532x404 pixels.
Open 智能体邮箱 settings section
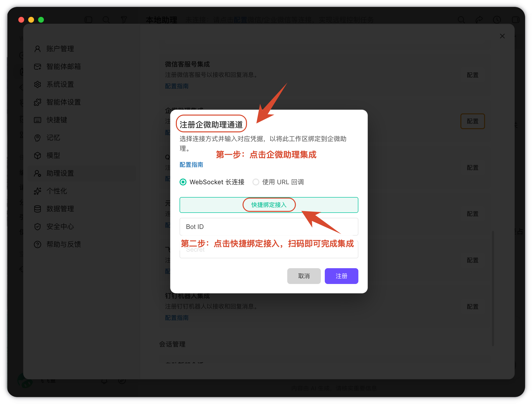point(82,67)
